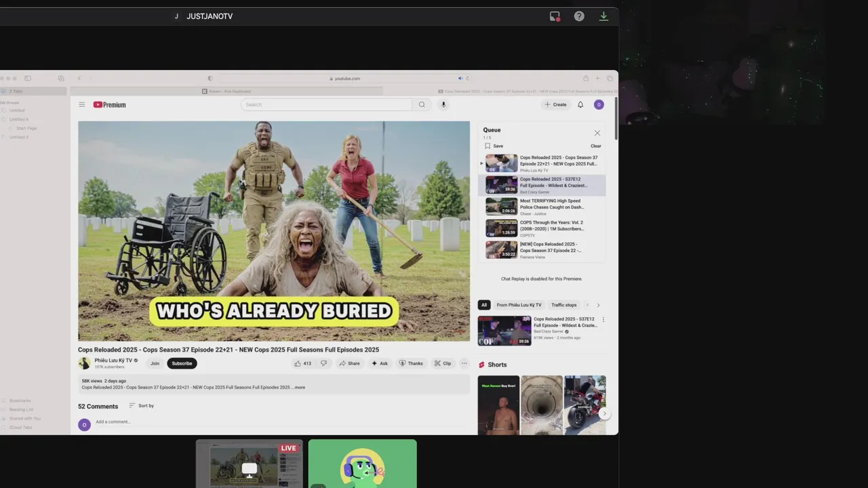The width and height of the screenshot is (868, 488).
Task: Select the From Phiêu Lưu Ký TV chip
Action: pos(519,305)
